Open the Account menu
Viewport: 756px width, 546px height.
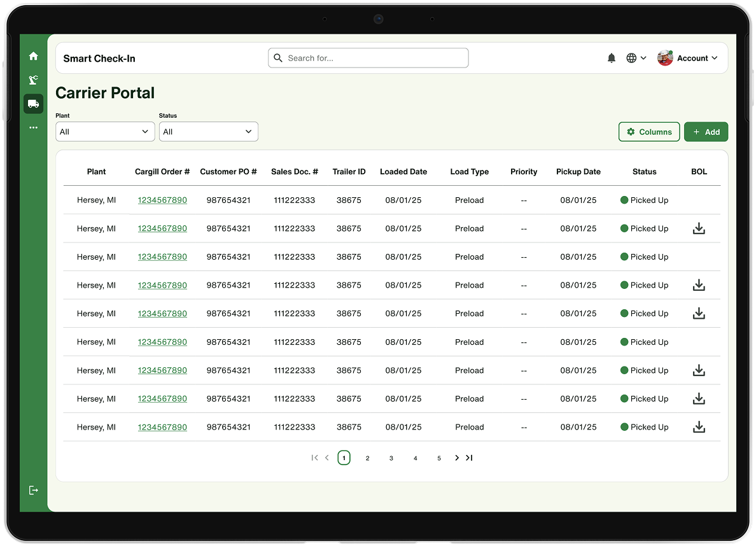tap(687, 59)
